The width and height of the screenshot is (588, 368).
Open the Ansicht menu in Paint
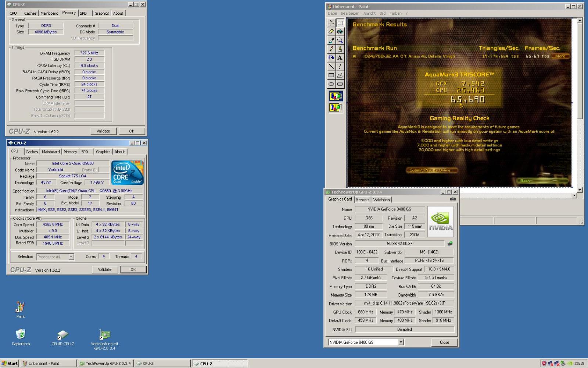point(369,13)
